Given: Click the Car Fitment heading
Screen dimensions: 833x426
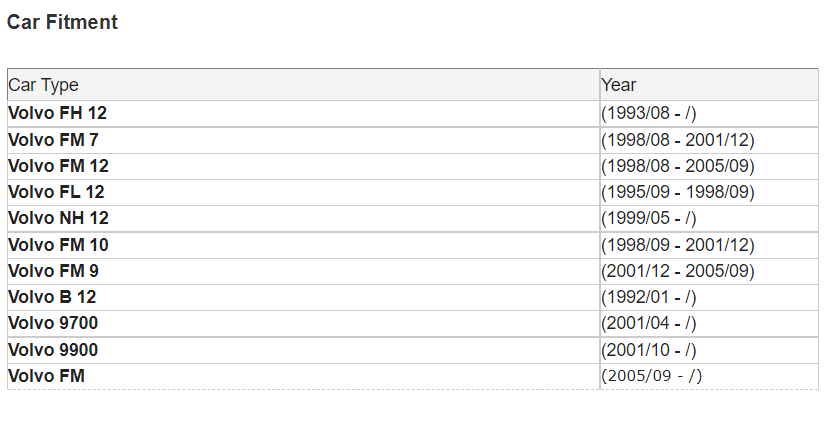Looking at the screenshot, I should pos(62,22).
